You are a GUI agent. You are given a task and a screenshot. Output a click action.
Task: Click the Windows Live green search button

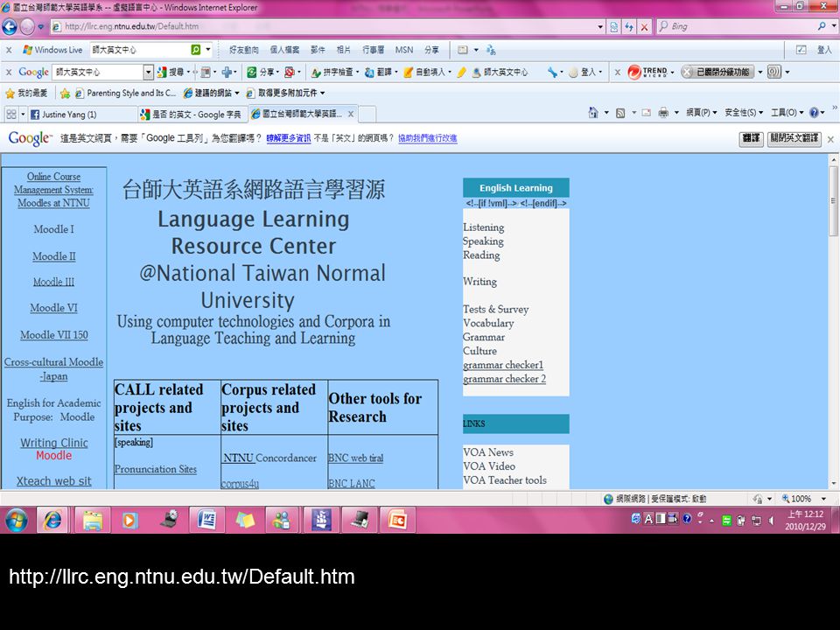[195, 50]
